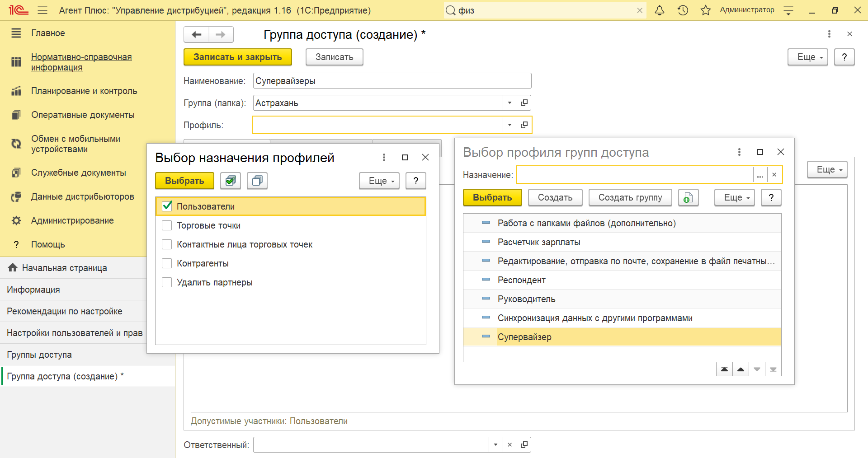Open Планирование и контроль section
This screenshot has height=458, width=868.
click(x=84, y=91)
